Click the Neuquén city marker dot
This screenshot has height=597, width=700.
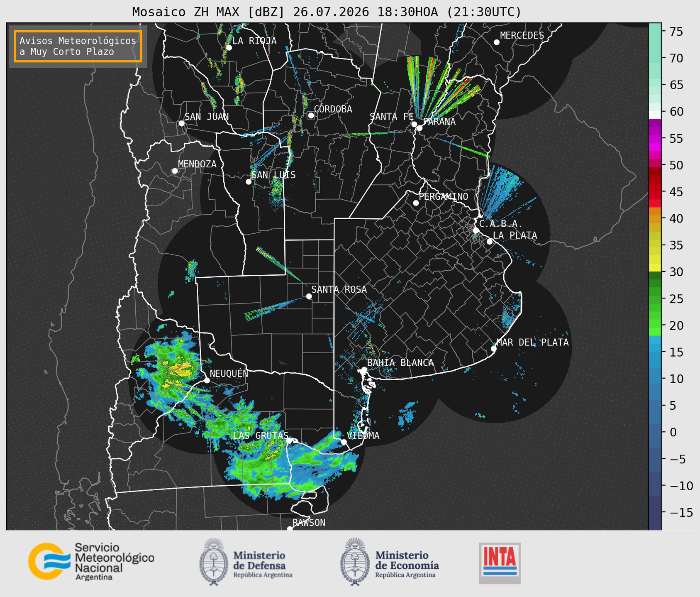point(207,380)
